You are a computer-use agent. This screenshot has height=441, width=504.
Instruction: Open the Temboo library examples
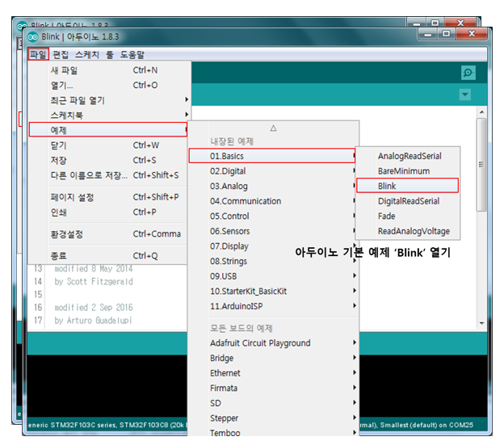273,433
